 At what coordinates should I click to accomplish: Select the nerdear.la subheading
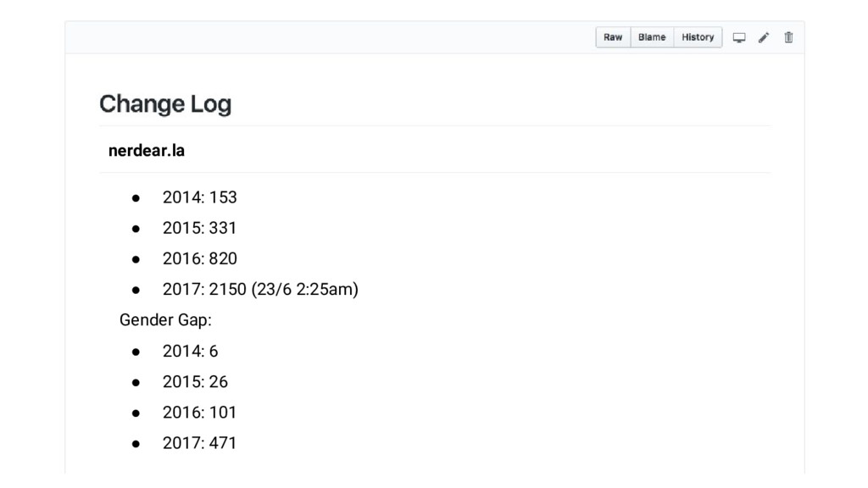pyautogui.click(x=147, y=151)
